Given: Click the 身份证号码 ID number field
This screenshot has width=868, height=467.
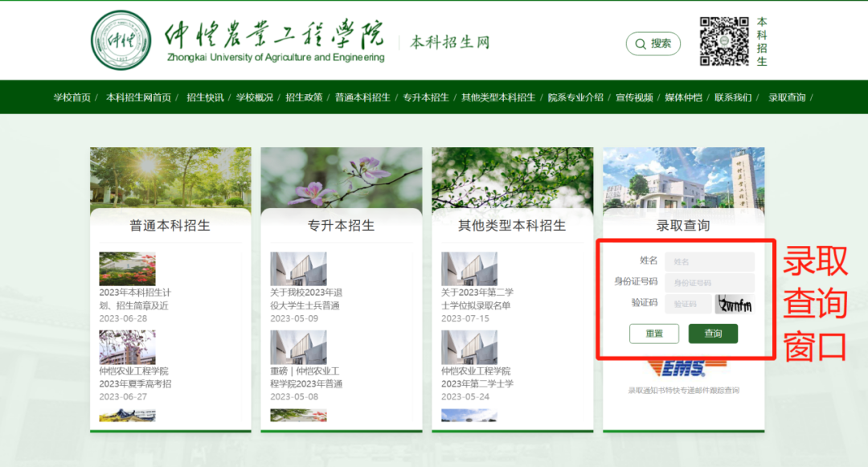Looking at the screenshot, I should coord(710,282).
